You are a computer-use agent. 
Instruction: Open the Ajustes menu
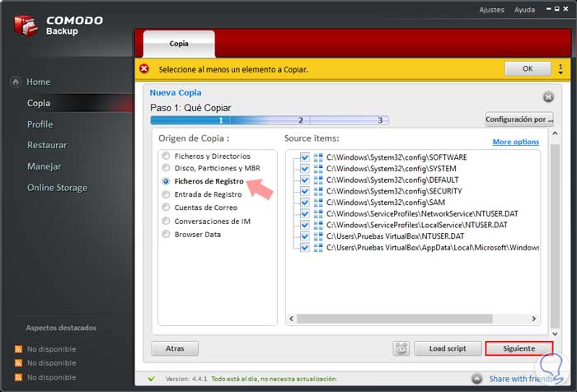pyautogui.click(x=491, y=10)
